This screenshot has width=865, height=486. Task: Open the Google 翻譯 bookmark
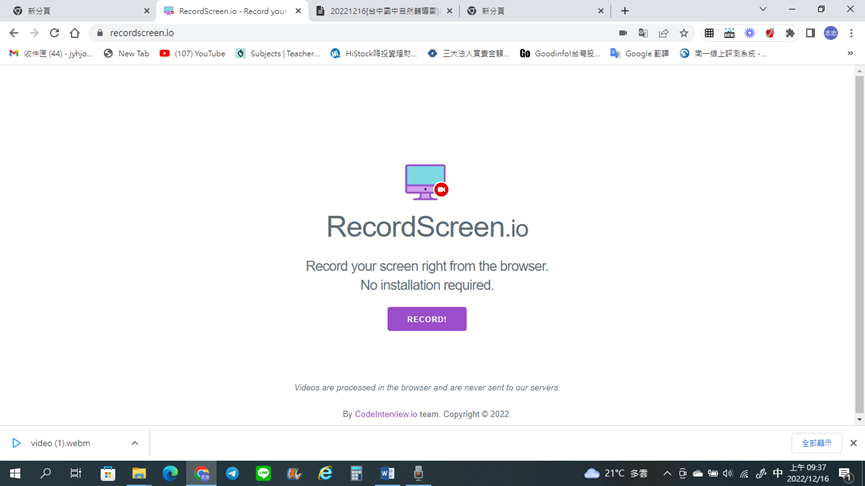pos(639,54)
